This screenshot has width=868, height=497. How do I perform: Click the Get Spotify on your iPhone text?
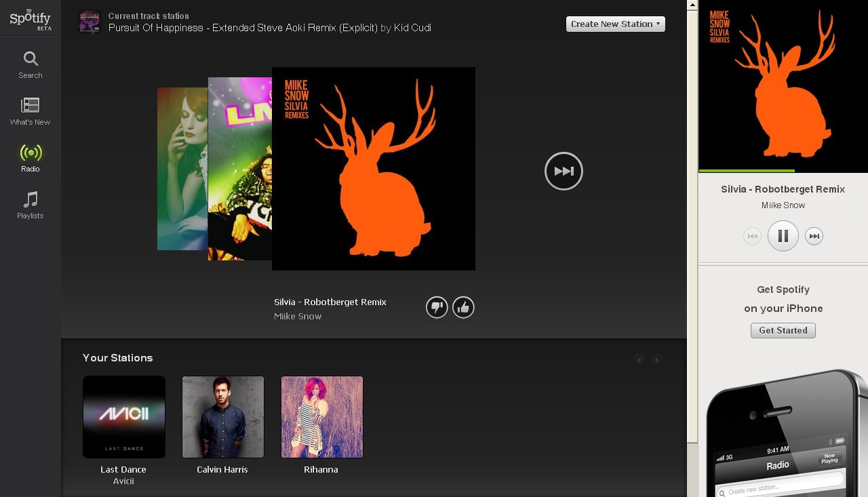click(783, 299)
